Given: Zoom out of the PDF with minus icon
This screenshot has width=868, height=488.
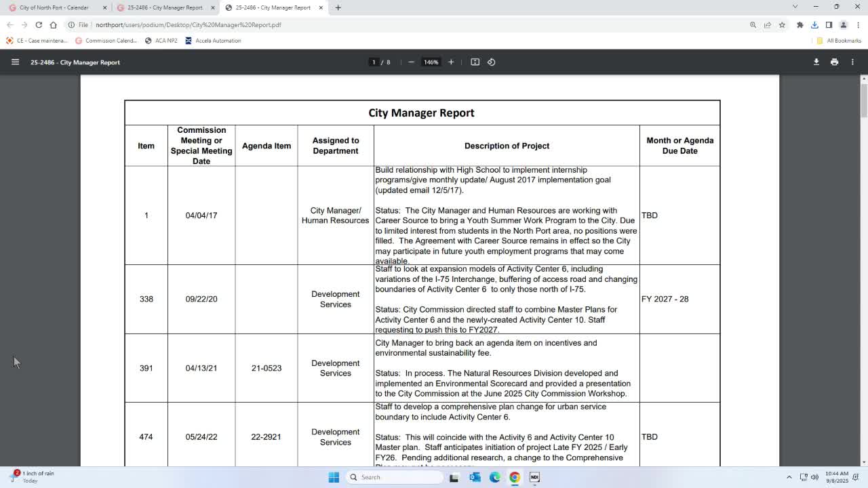Looking at the screenshot, I should click(x=411, y=62).
